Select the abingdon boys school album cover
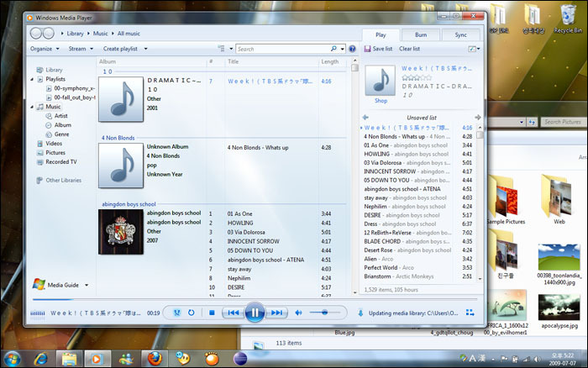Image resolution: width=588 pixels, height=368 pixels. [121, 232]
